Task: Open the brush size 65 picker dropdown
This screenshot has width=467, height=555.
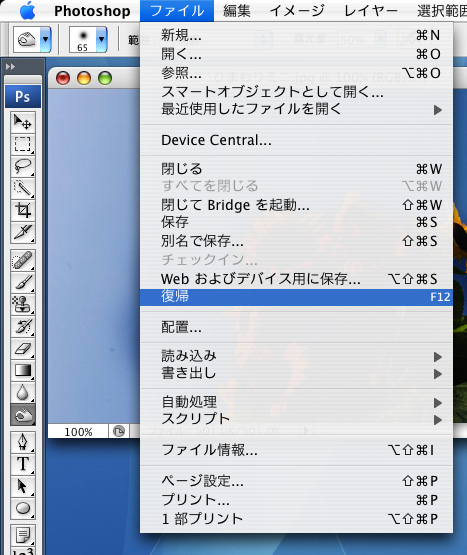Action: (x=102, y=39)
